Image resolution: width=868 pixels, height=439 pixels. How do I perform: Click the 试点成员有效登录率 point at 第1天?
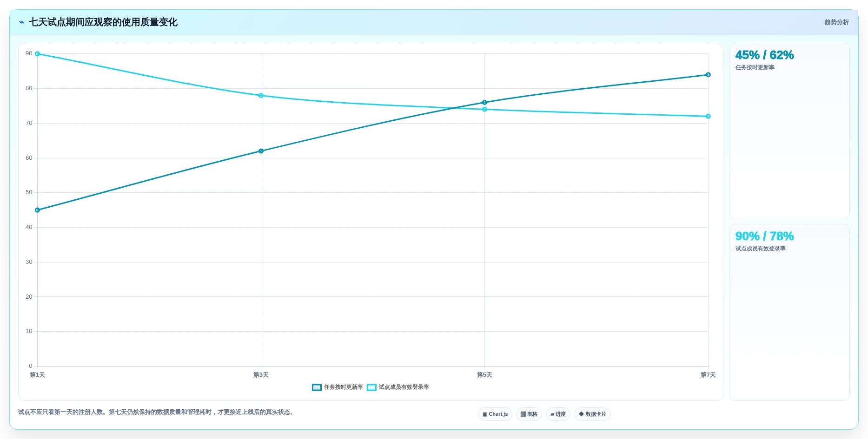(38, 54)
